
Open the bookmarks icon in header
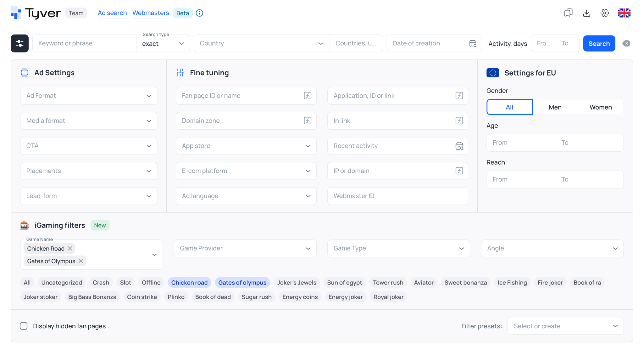pos(568,13)
